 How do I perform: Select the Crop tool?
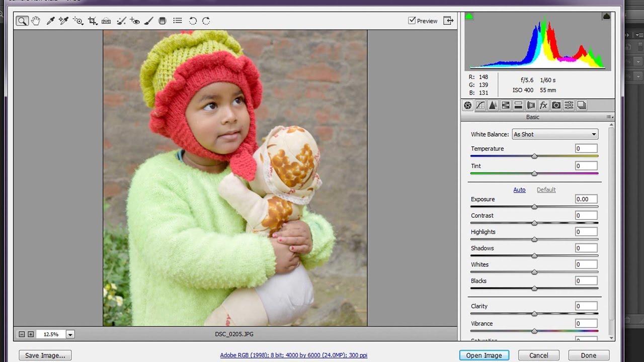point(93,21)
